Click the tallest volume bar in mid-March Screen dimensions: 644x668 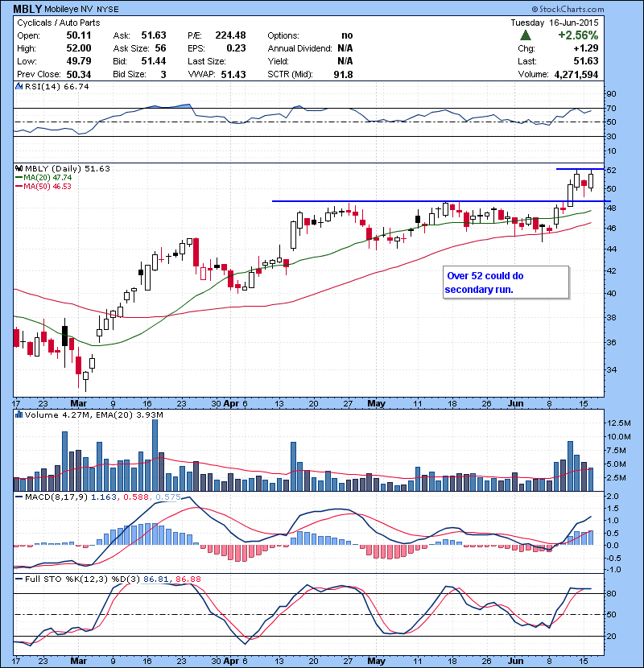tap(155, 455)
